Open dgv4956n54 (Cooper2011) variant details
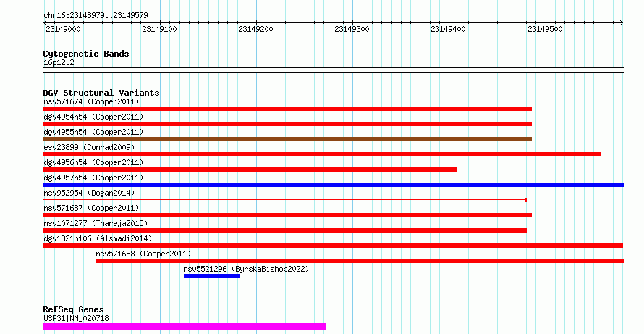This screenshot has width=644, height=334. coord(93,162)
